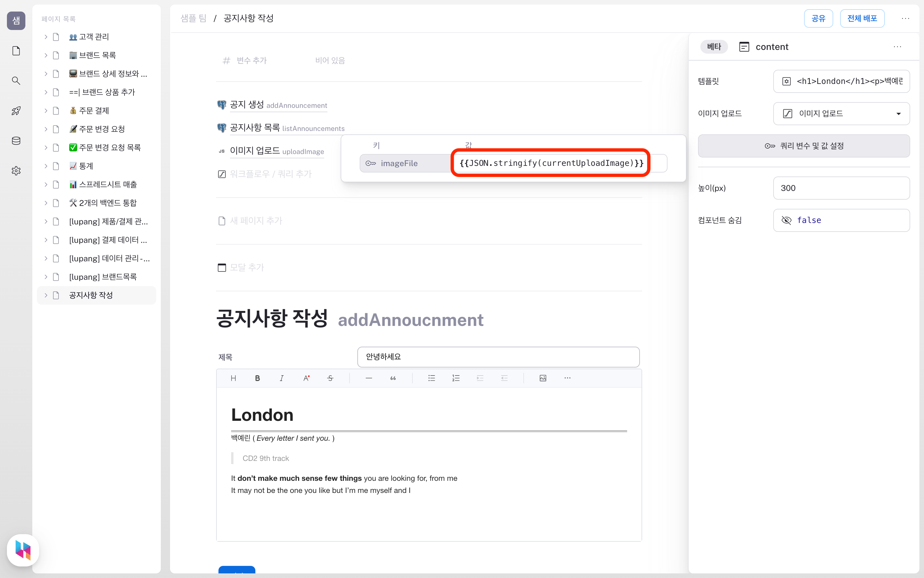
Task: Click the imageFile key field
Action: click(406, 163)
